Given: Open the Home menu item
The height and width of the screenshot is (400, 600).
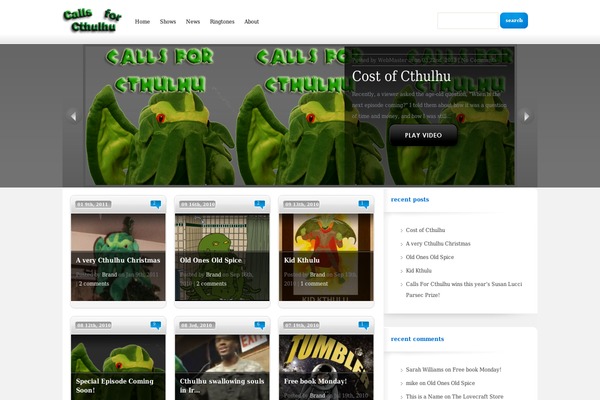Looking at the screenshot, I should point(142,22).
